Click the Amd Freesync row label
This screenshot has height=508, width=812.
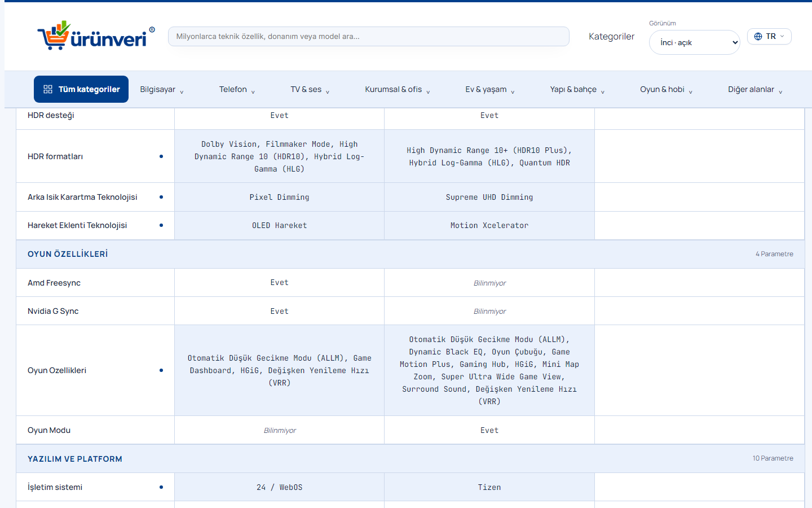tap(54, 283)
